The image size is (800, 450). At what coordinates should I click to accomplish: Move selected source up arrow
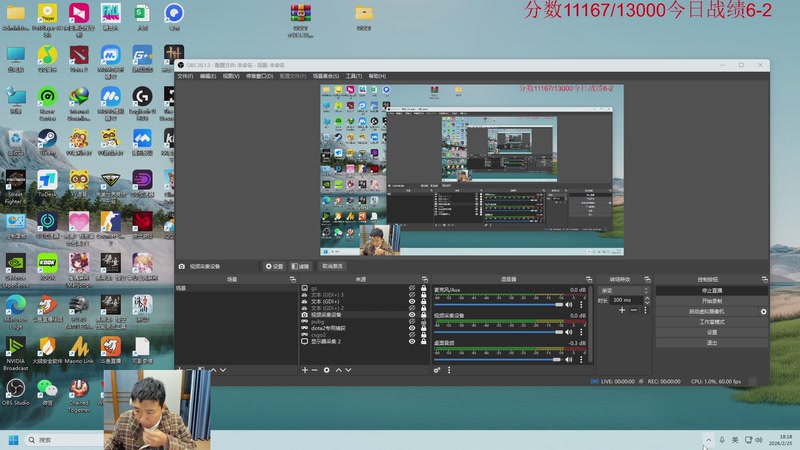point(338,370)
